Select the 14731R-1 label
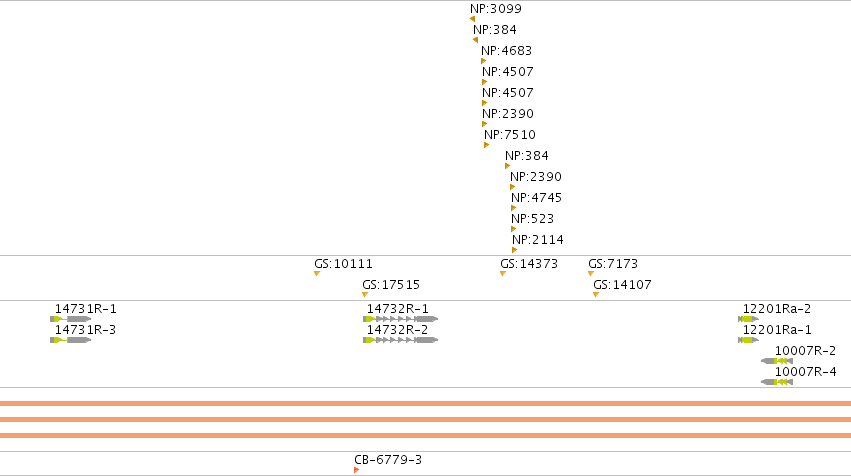 coord(86,309)
